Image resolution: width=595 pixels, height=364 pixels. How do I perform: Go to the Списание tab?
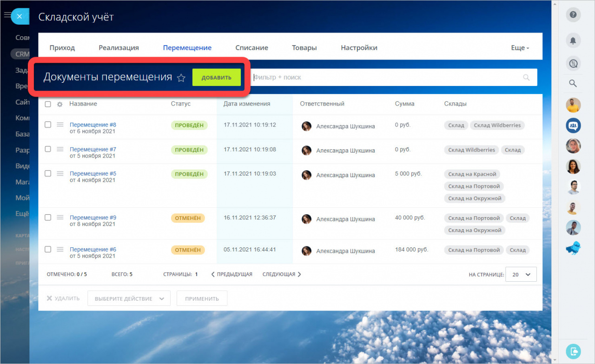click(x=251, y=48)
